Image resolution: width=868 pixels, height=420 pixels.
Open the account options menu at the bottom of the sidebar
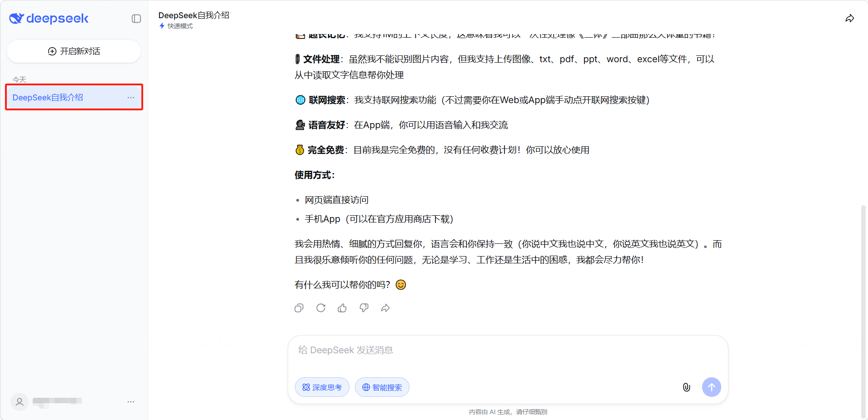pos(131,402)
